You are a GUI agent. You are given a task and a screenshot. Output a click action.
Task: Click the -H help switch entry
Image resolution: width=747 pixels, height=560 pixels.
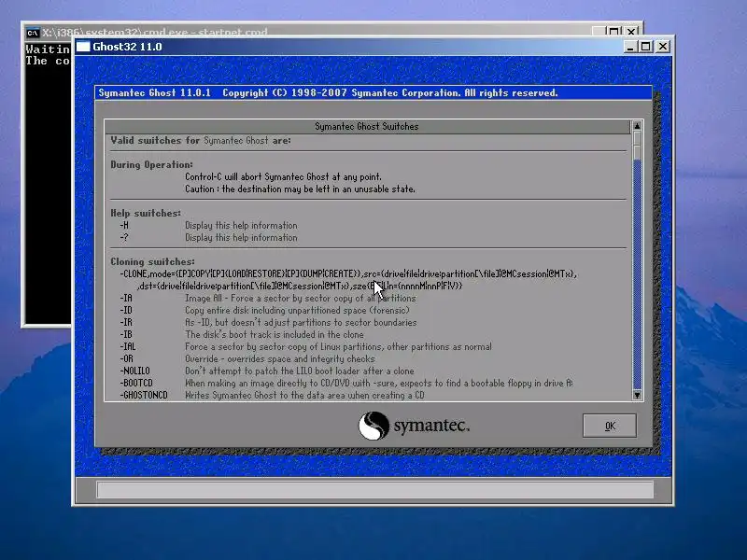point(208,226)
